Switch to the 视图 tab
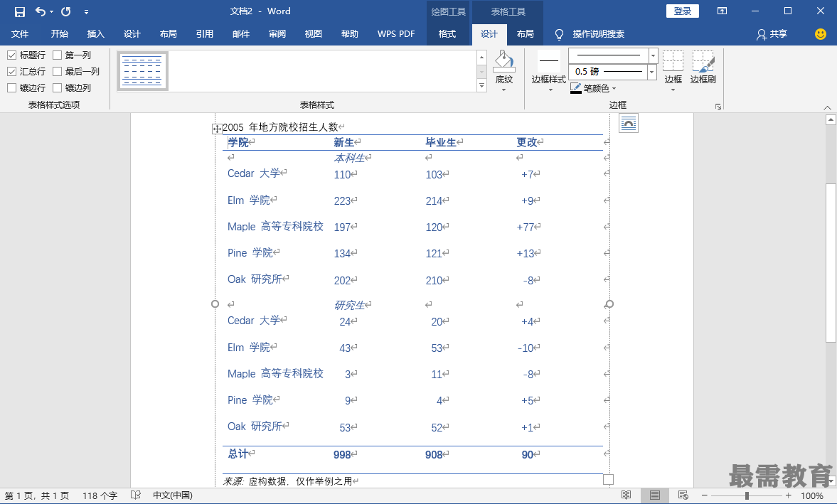This screenshot has width=837, height=504. [x=314, y=34]
